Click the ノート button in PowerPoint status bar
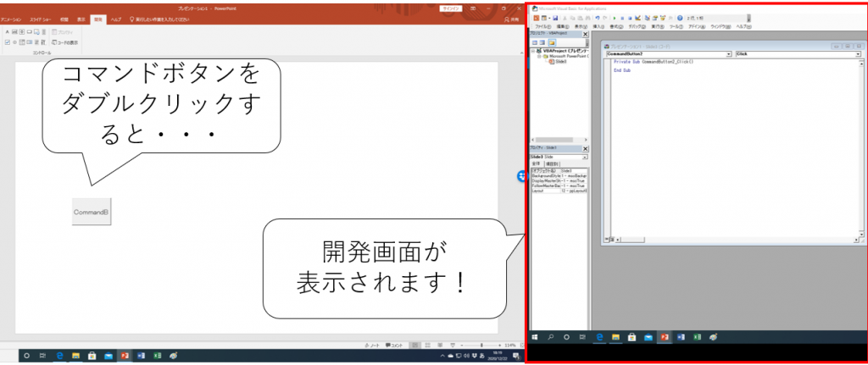Image resolution: width=868 pixels, height=365 pixels. point(373,345)
